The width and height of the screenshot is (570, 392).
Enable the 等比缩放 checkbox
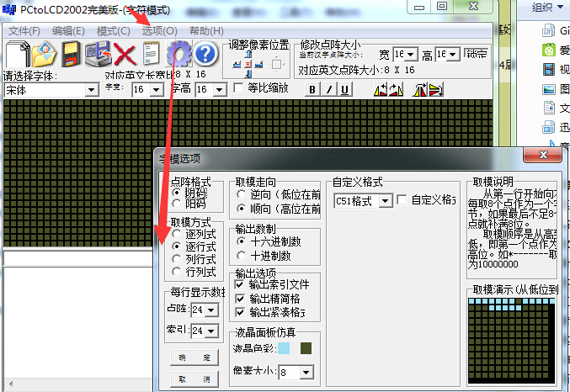tap(238, 88)
